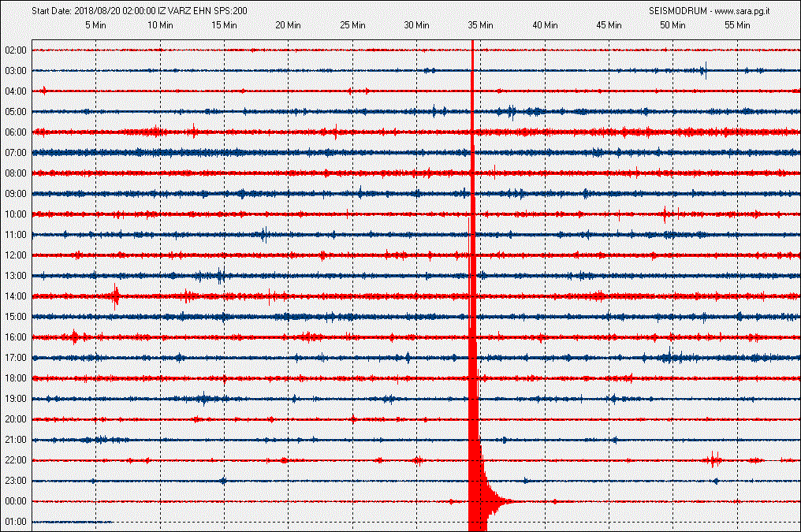Open the www.sara.pg.it website text
Screen dimensions: 801x532
click(x=743, y=11)
